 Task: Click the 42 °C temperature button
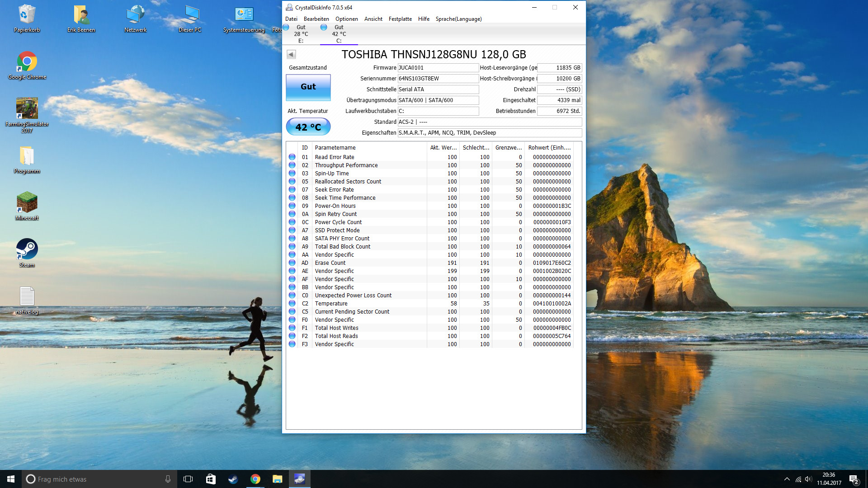coord(308,127)
